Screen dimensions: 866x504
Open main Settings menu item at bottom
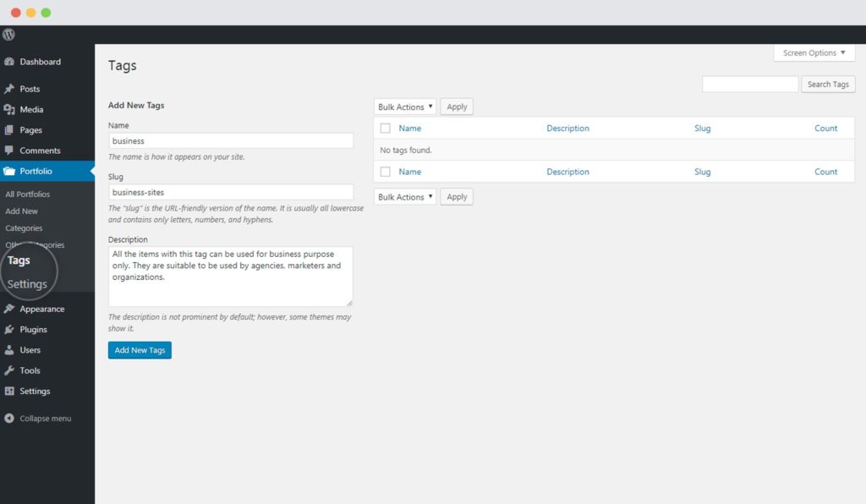tap(35, 391)
